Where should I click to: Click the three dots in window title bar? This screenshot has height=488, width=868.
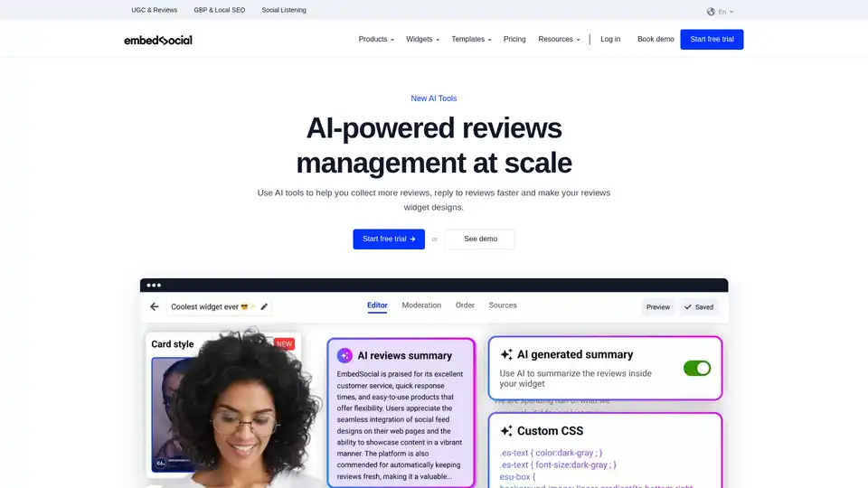click(x=154, y=286)
